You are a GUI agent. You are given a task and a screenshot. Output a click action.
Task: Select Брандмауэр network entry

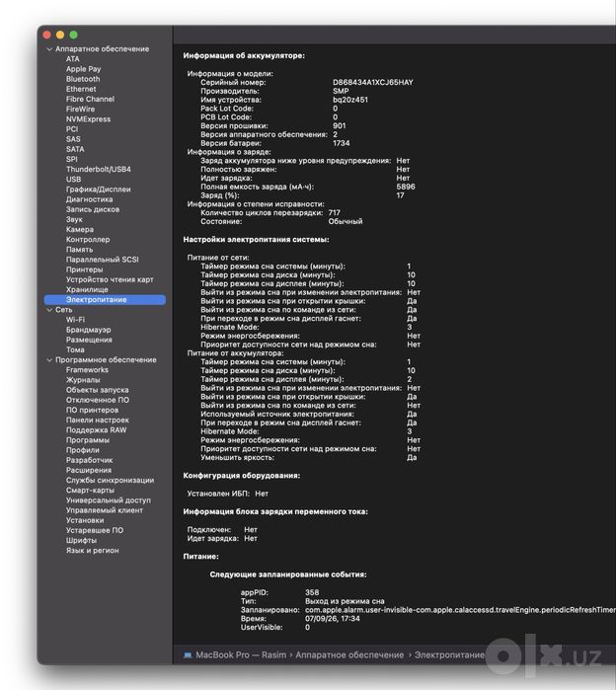click(x=88, y=330)
